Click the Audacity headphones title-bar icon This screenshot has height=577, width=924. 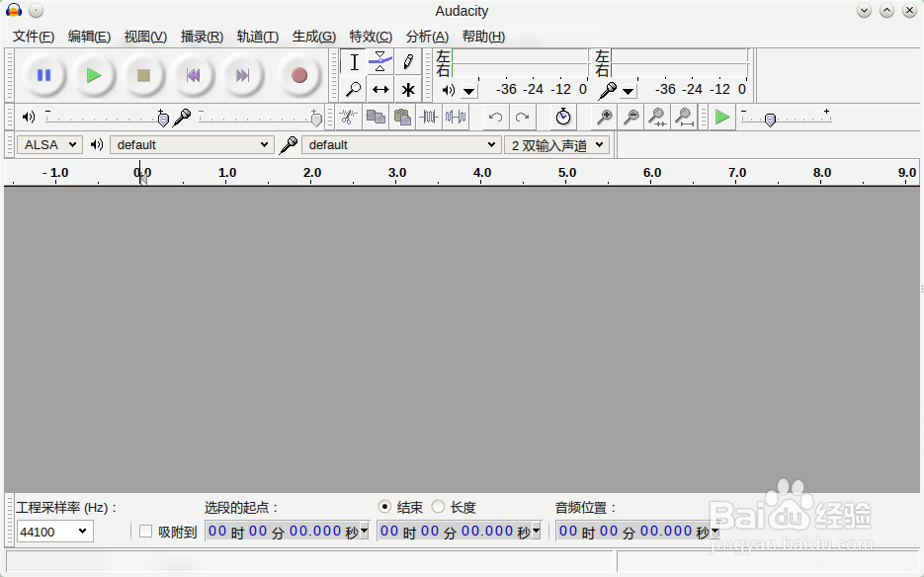coord(14,10)
